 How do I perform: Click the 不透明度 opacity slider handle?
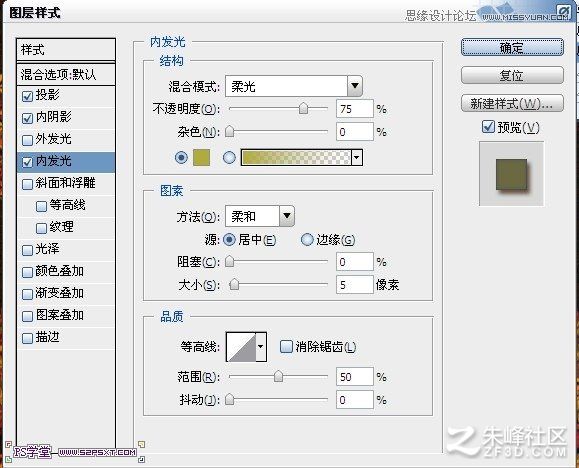coord(303,109)
